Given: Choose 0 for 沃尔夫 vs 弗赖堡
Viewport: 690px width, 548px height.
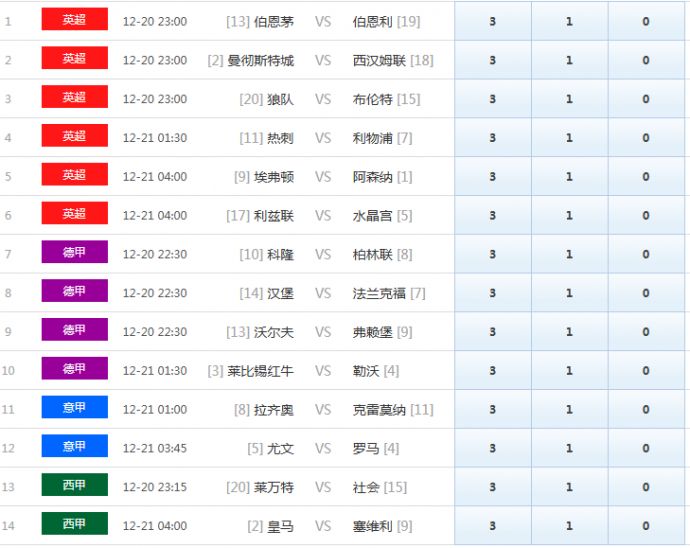Looking at the screenshot, I should (646, 331).
